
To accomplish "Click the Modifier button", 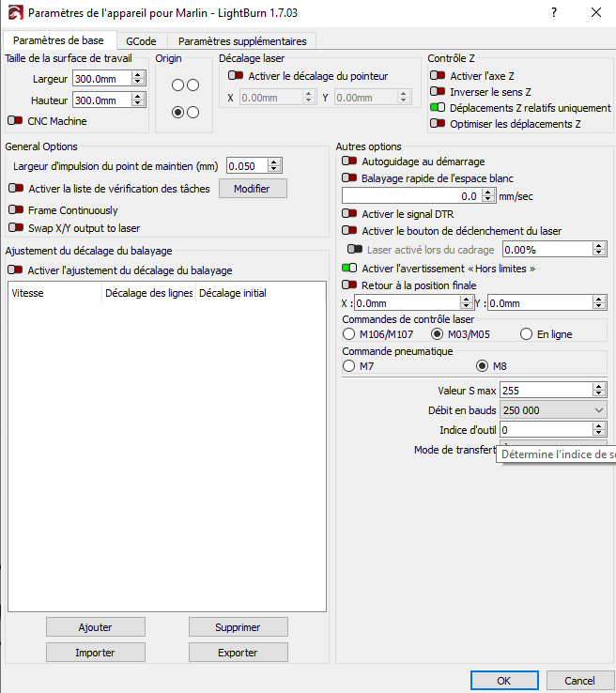I will [253, 189].
